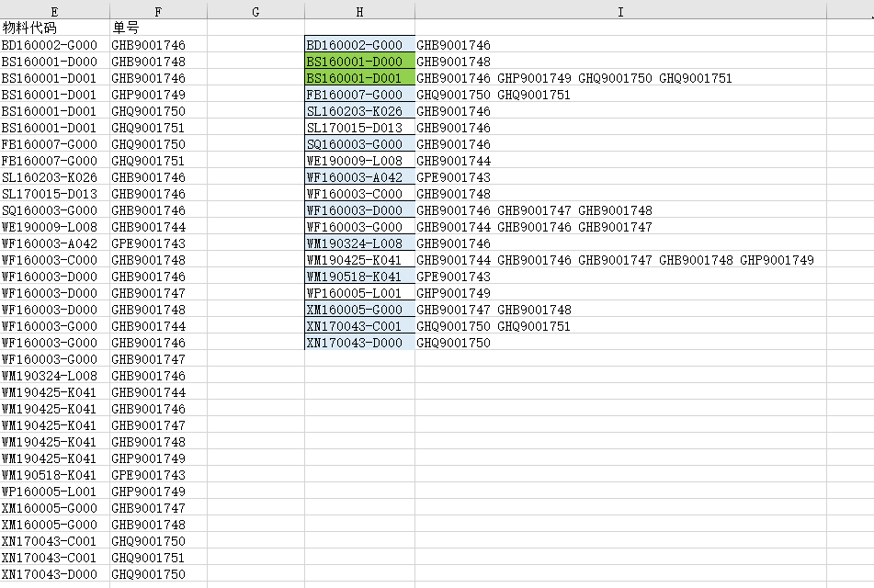Select WF160003-A042 cell in column E
This screenshot has height=588, width=874.
tap(54, 243)
